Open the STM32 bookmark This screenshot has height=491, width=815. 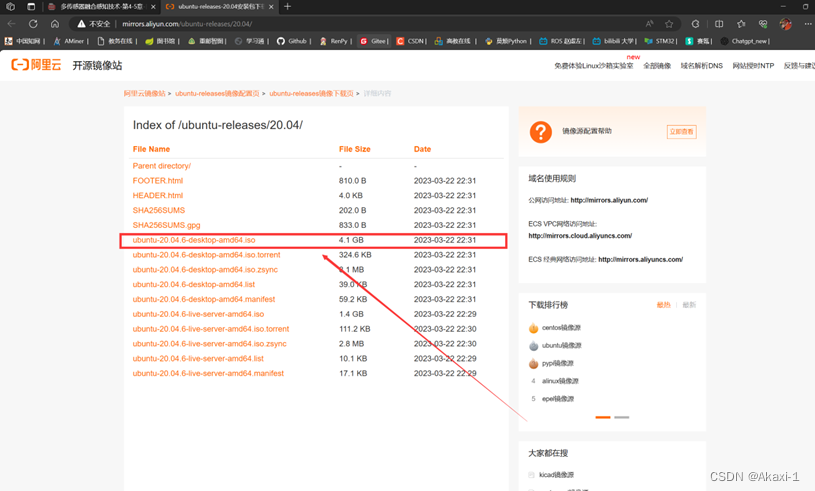pos(660,41)
